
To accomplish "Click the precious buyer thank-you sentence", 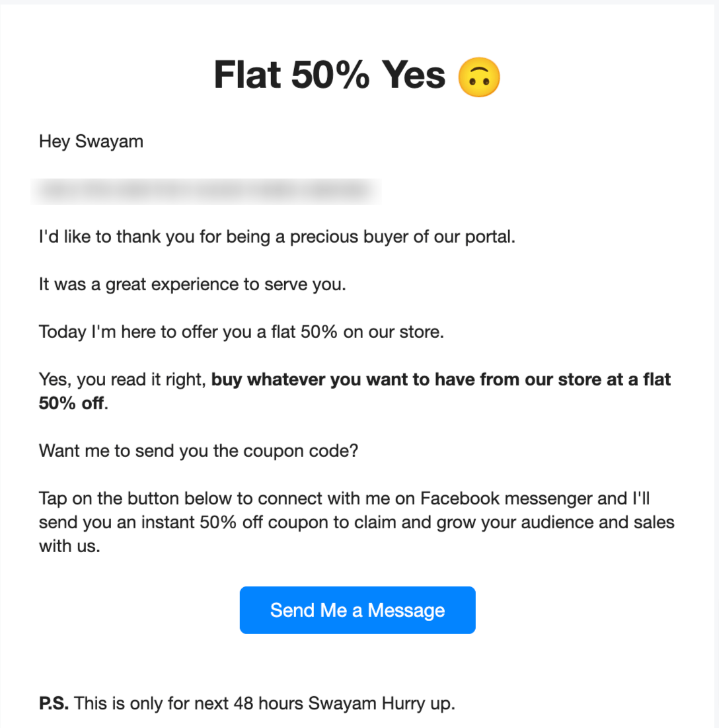I will coord(277,237).
